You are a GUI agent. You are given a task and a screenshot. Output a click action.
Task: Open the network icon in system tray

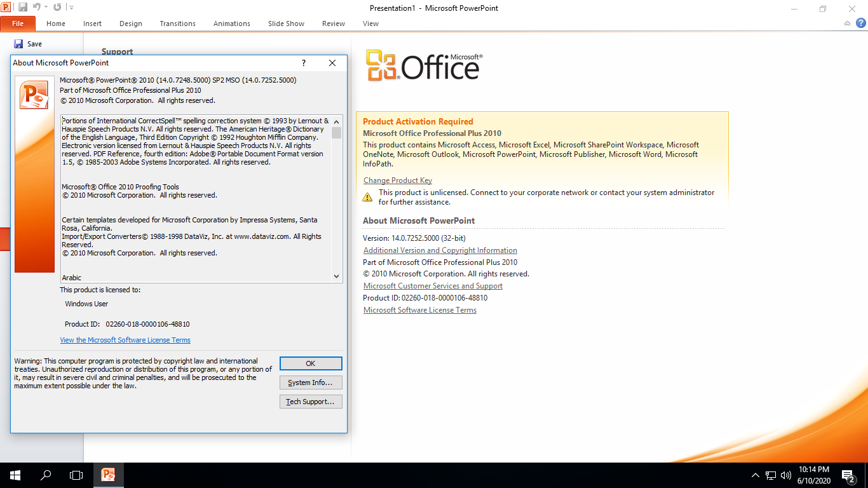click(x=771, y=475)
